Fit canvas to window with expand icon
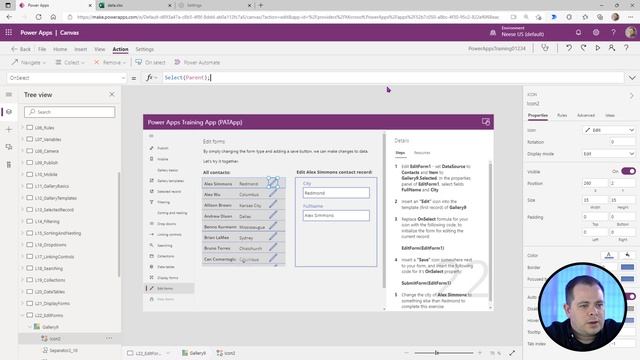Image resolution: width=640 pixels, height=360 pixels. click(512, 353)
